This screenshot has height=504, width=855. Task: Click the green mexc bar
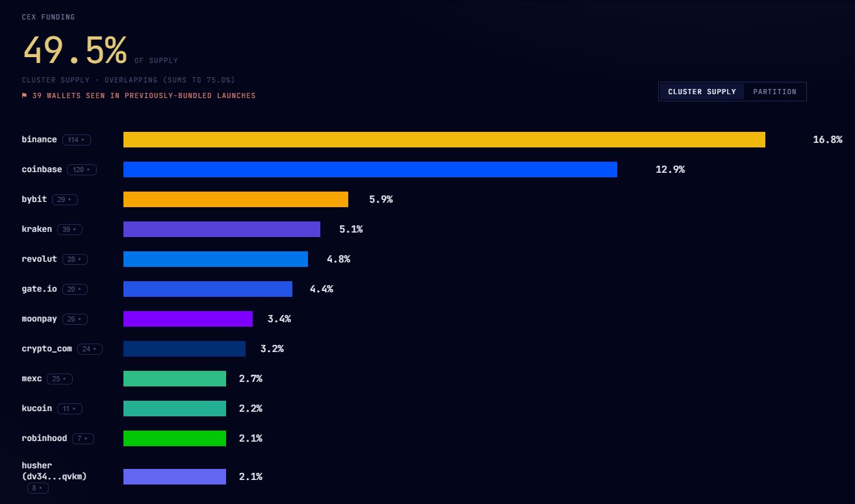pyautogui.click(x=175, y=379)
